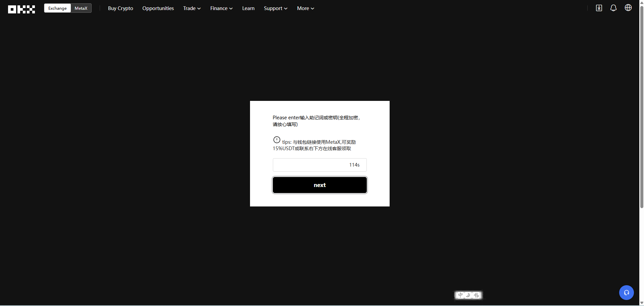Open the notifications bell
644x306 pixels.
tap(613, 8)
